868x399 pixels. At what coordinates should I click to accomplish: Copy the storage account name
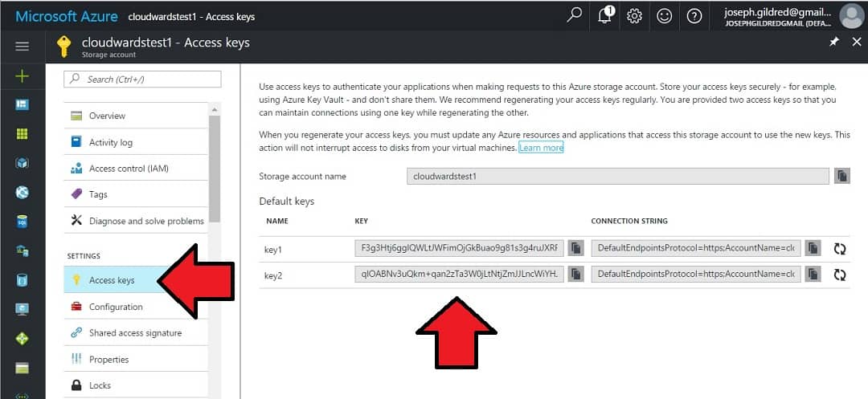(x=842, y=177)
